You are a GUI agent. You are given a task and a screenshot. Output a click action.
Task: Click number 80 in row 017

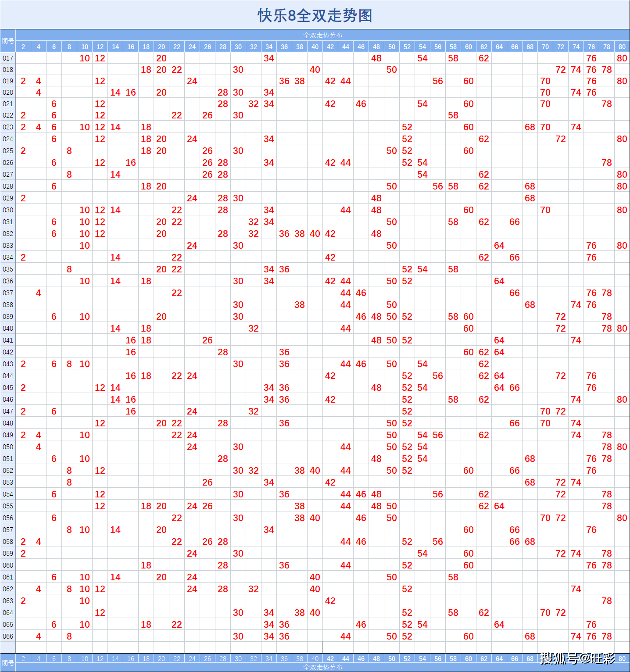click(622, 58)
